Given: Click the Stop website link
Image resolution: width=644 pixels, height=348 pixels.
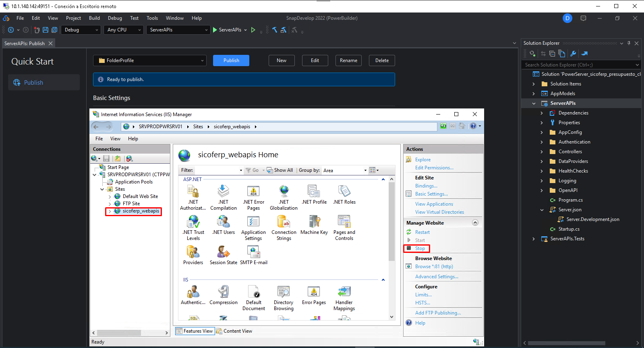Looking at the screenshot, I should point(420,248).
